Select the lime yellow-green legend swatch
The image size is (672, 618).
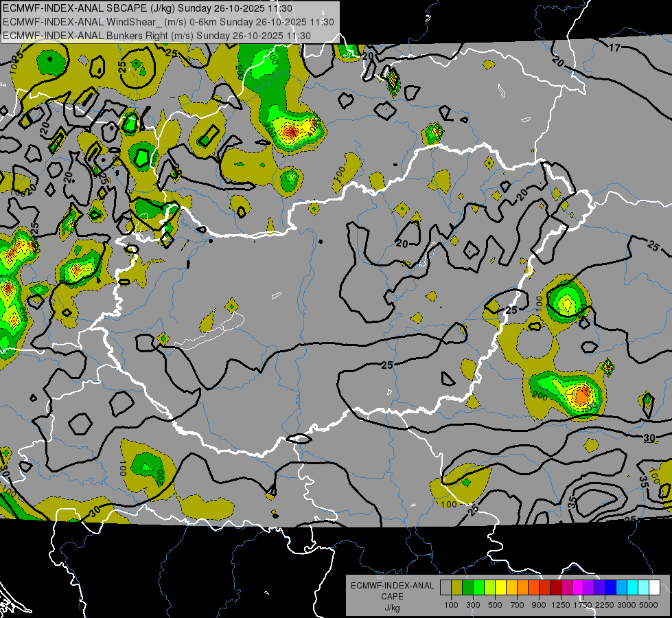coord(490,588)
